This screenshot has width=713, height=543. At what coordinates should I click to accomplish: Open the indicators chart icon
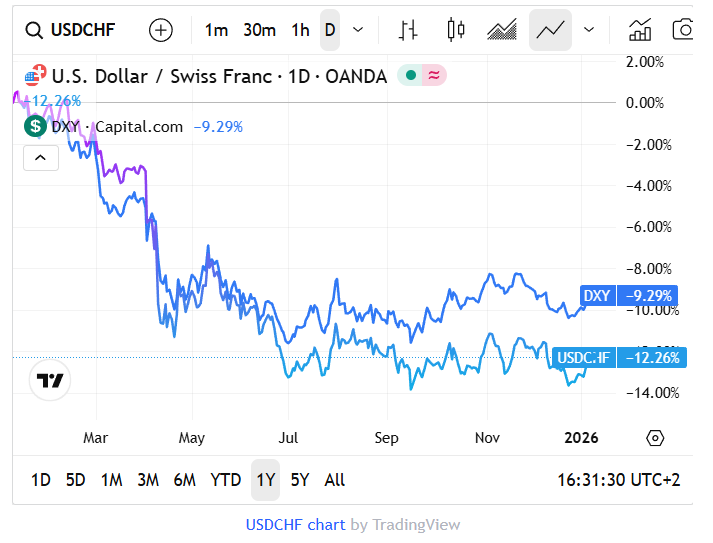coord(640,30)
